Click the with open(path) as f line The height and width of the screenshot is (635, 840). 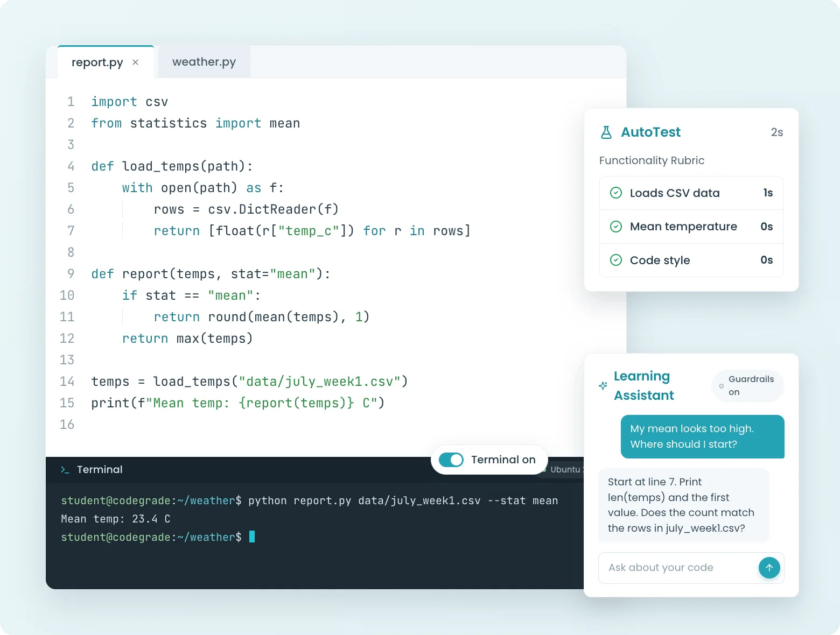203,188
